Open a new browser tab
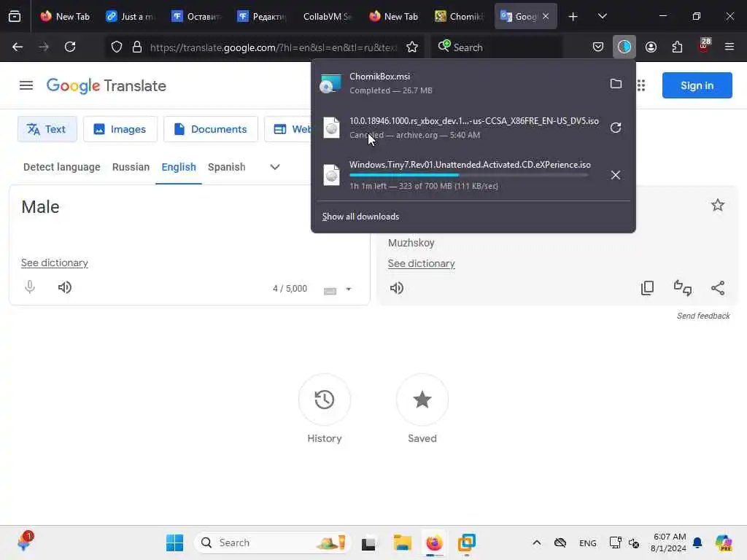The height and width of the screenshot is (560, 747). point(573,17)
